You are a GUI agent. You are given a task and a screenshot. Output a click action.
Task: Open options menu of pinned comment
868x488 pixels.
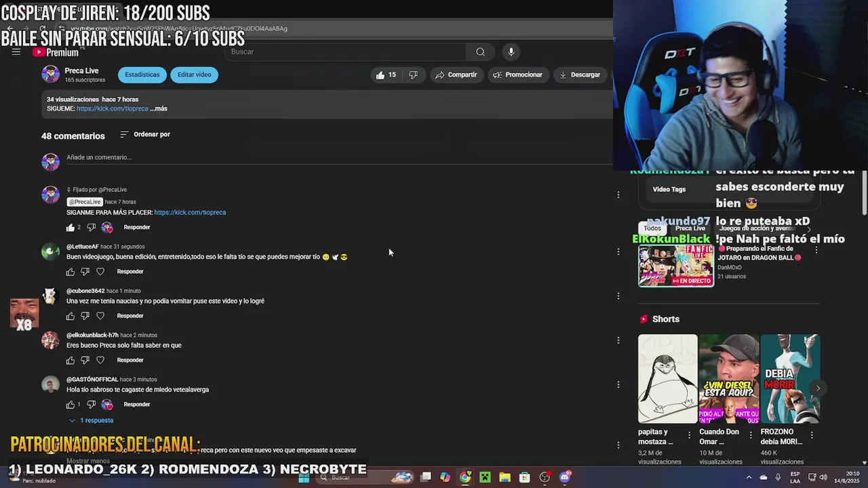pyautogui.click(x=618, y=195)
